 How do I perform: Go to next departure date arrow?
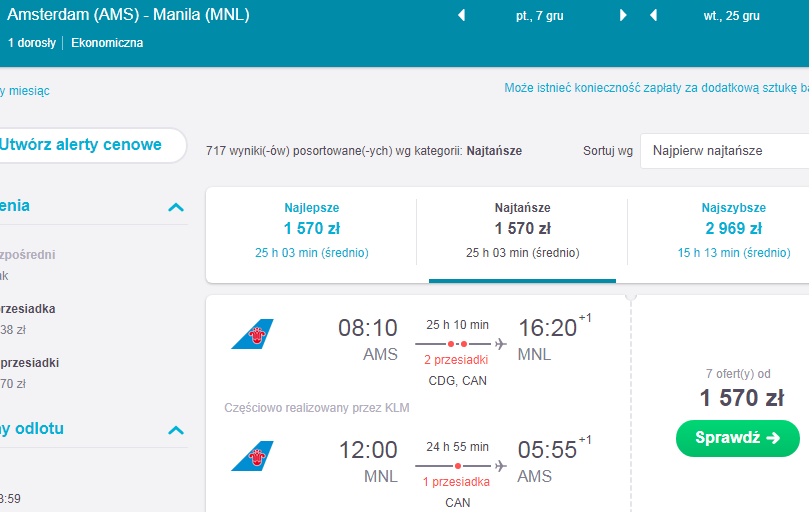click(x=623, y=15)
